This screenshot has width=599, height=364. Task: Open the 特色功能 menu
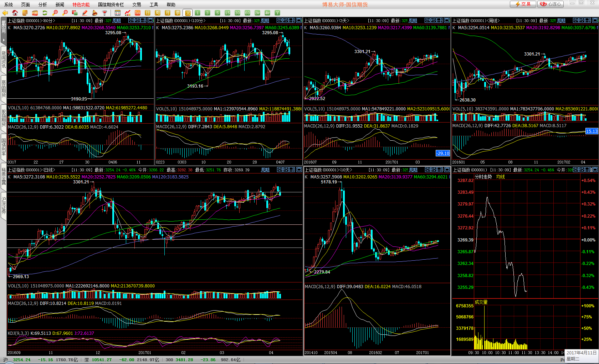click(81, 5)
